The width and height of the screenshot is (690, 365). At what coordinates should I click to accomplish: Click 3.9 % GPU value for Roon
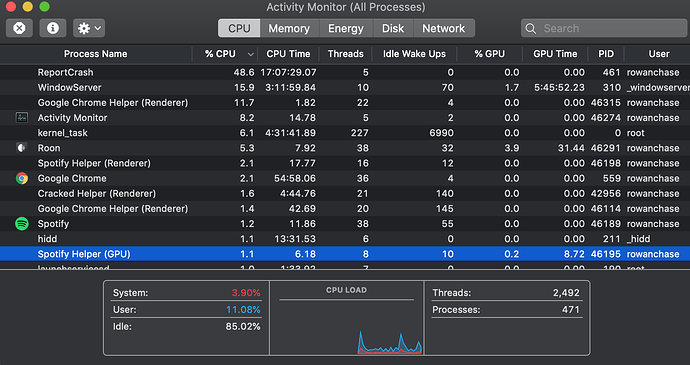512,148
